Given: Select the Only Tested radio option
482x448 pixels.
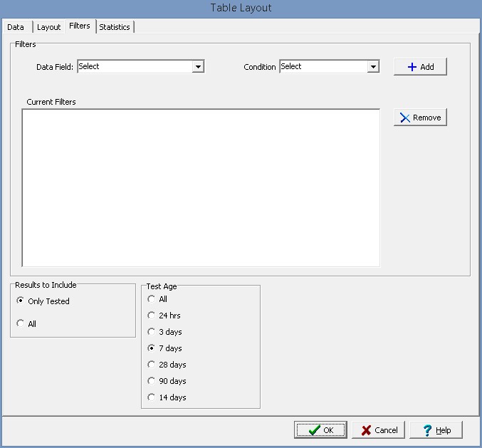Looking at the screenshot, I should pos(20,301).
